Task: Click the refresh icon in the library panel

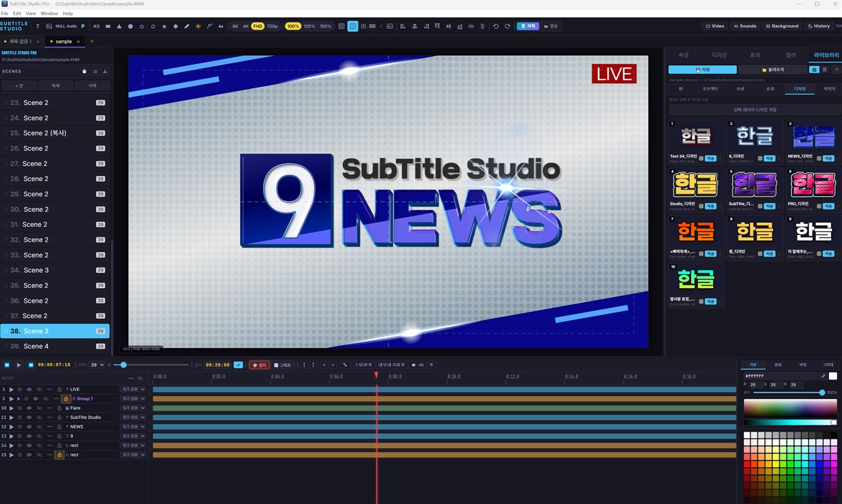Action: click(x=836, y=69)
